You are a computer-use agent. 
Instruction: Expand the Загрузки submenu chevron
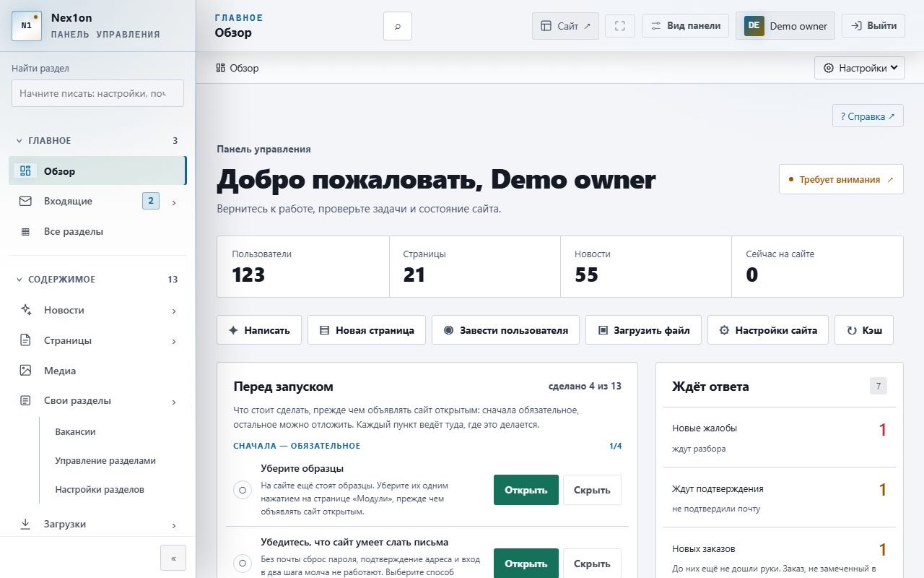tap(174, 525)
